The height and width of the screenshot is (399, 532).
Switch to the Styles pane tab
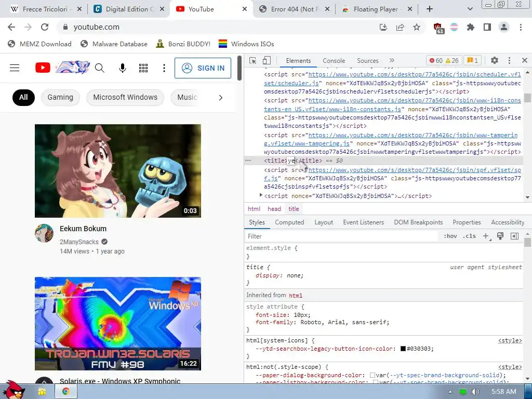coord(257,222)
